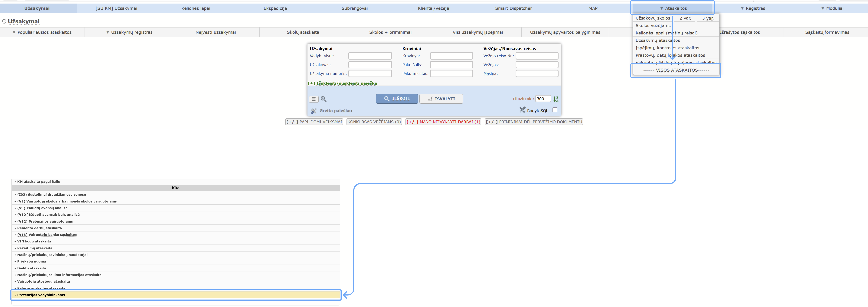This screenshot has height=307, width=868.
Task: Focus the Mašina input field
Action: (x=537, y=73)
